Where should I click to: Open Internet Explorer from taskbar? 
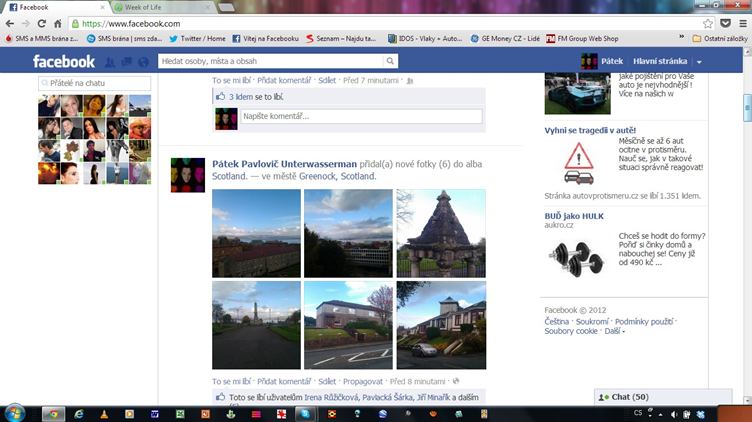tap(79, 414)
